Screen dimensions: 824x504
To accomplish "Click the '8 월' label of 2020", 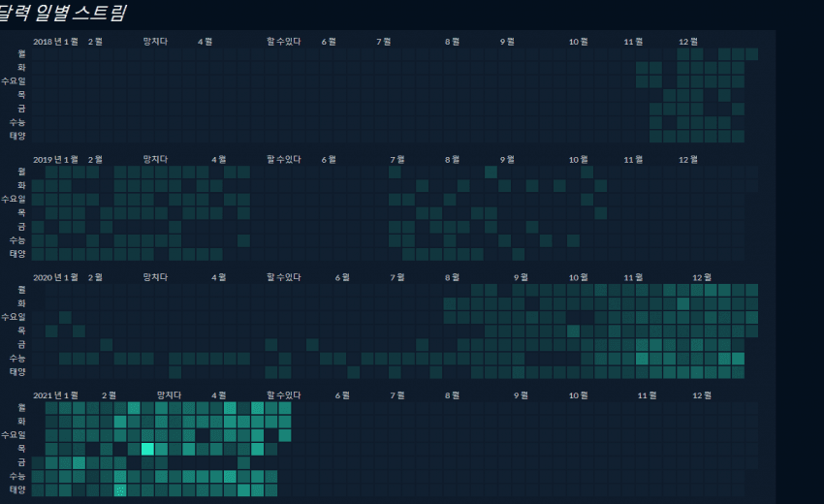I will [452, 277].
